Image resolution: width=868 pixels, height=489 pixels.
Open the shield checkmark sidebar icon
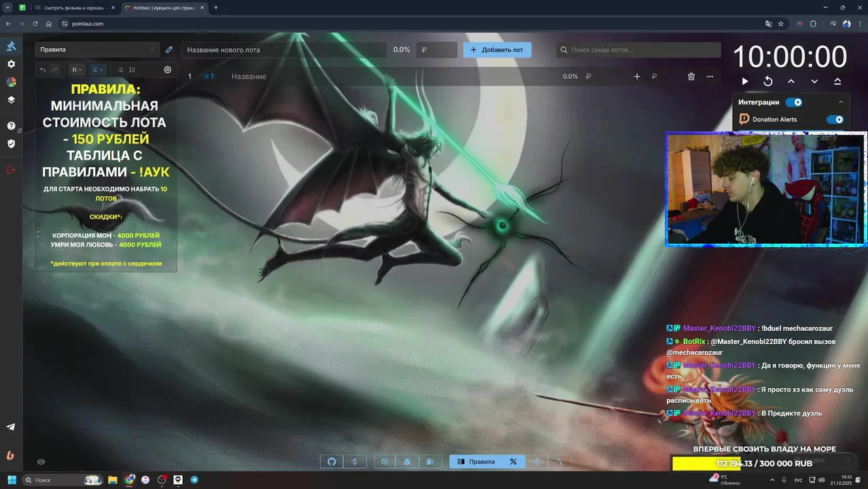coord(11,143)
